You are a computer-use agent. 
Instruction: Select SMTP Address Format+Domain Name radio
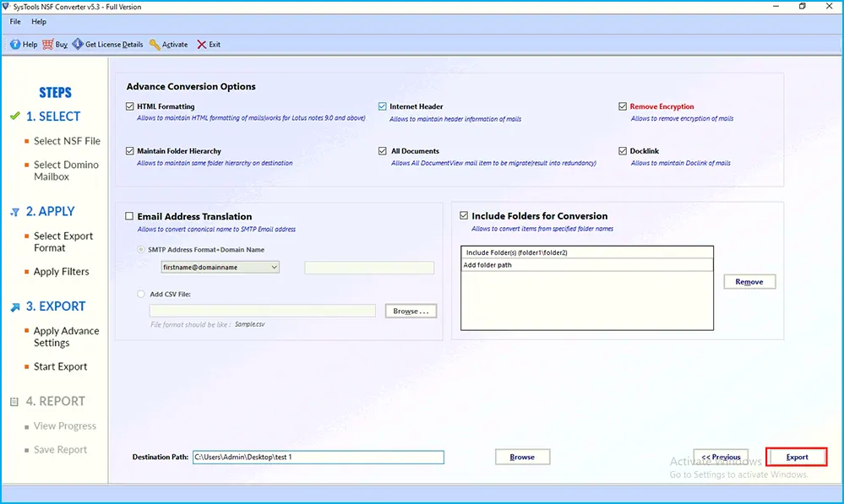[141, 250]
